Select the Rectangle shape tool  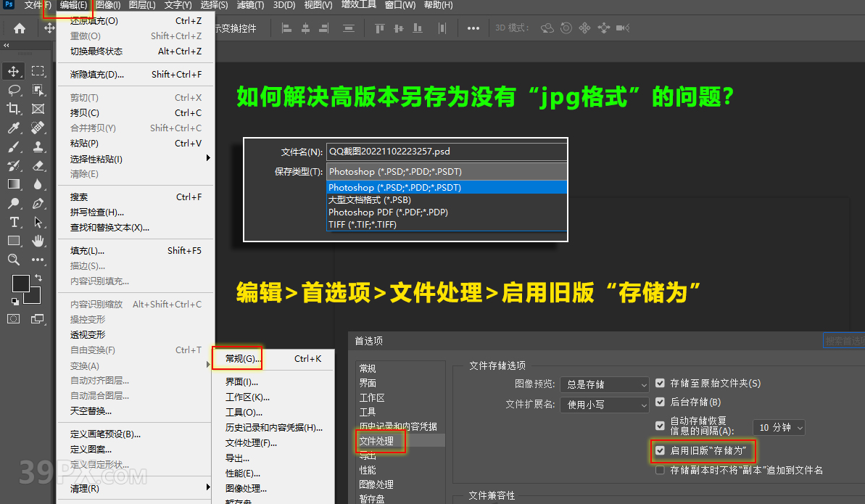tap(14, 241)
